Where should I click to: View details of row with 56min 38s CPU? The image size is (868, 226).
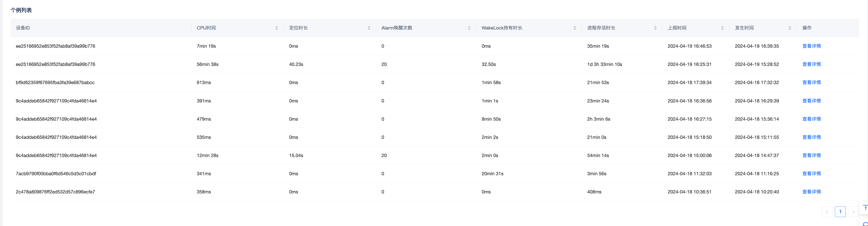click(x=811, y=64)
